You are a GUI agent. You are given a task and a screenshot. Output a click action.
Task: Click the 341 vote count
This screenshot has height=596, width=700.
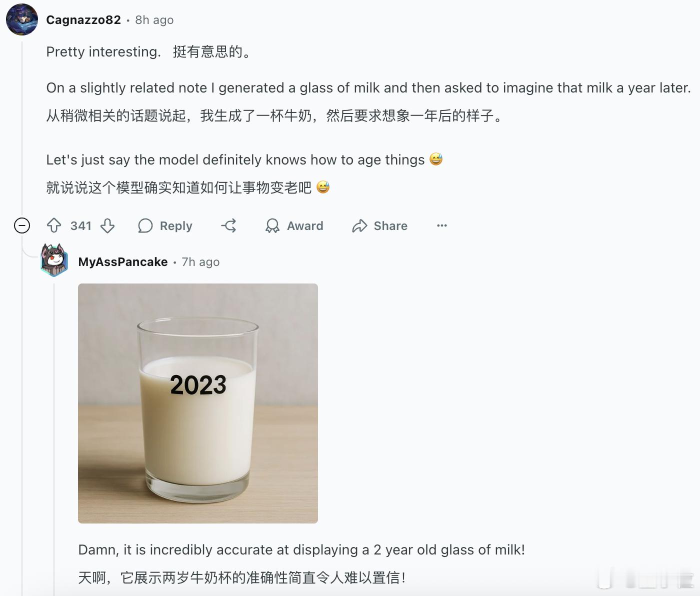pyautogui.click(x=81, y=226)
